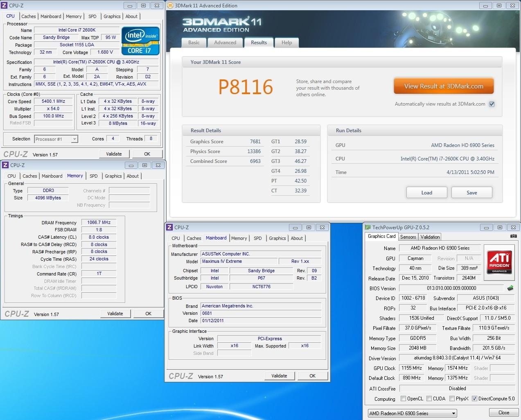Click the GT3 value 46.27
The image size is (521, 420).
[300, 161]
